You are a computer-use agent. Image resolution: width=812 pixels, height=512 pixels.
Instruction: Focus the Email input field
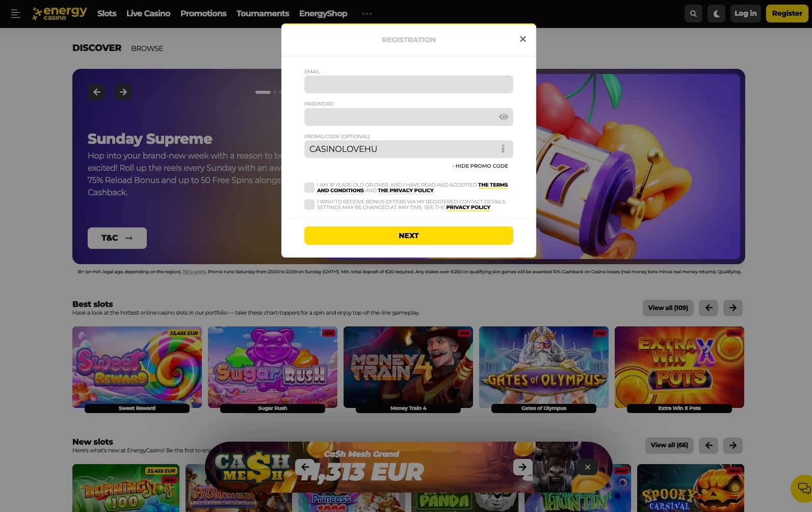click(409, 84)
